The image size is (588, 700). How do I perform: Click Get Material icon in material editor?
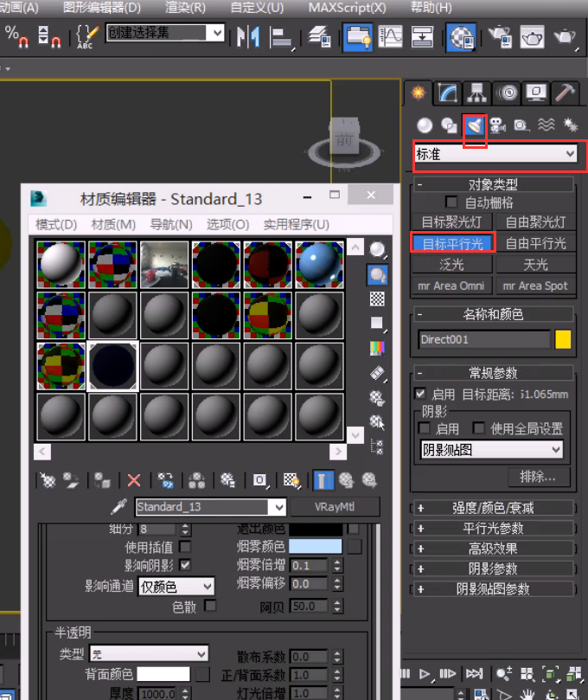[48, 479]
